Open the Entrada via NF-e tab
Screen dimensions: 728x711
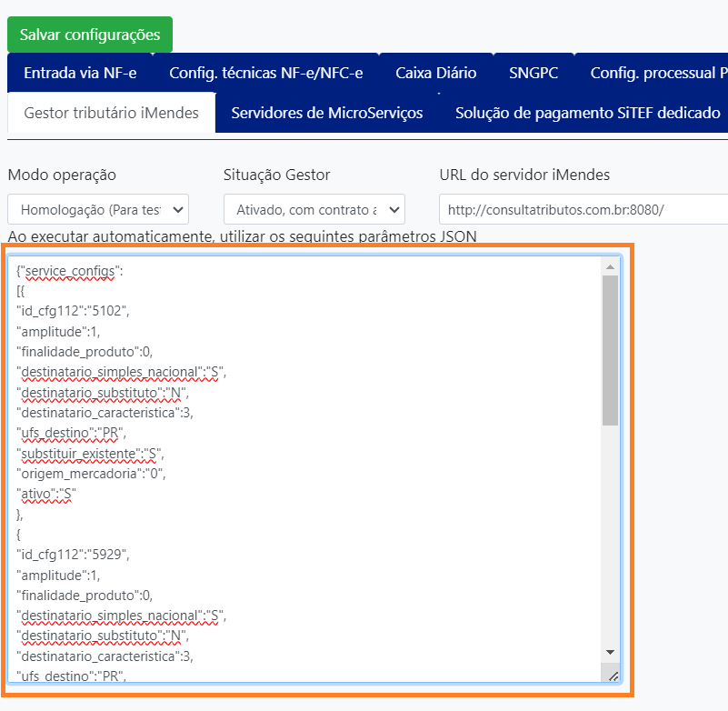79,73
